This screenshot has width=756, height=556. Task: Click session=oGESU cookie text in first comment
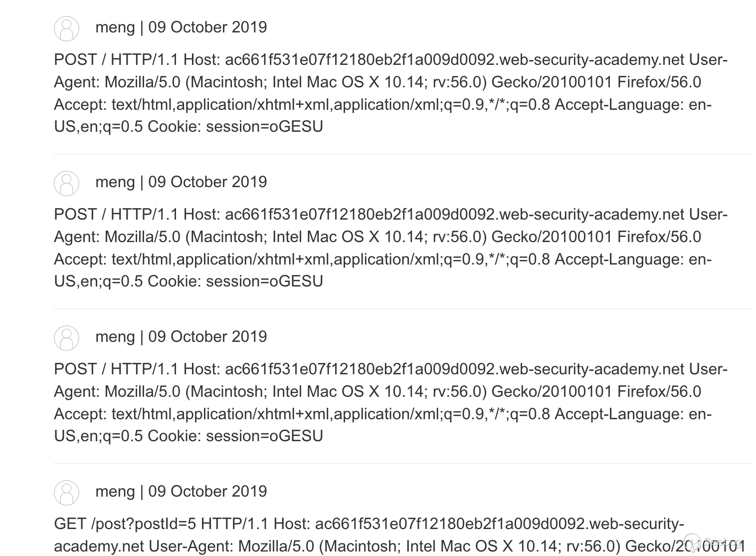click(x=264, y=127)
